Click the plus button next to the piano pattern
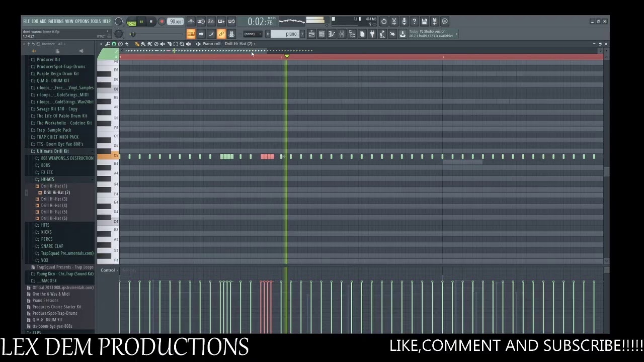The height and width of the screenshot is (362, 644). [302, 34]
